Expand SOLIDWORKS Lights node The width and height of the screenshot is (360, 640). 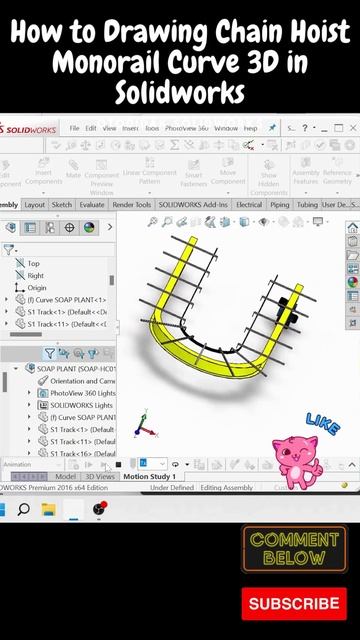click(x=29, y=405)
